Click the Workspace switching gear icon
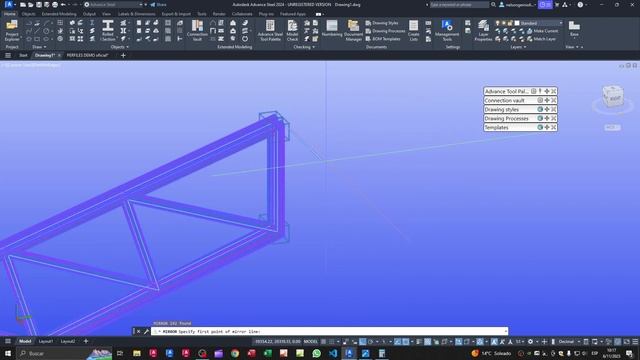This screenshot has height=360, width=640. tap(530, 341)
